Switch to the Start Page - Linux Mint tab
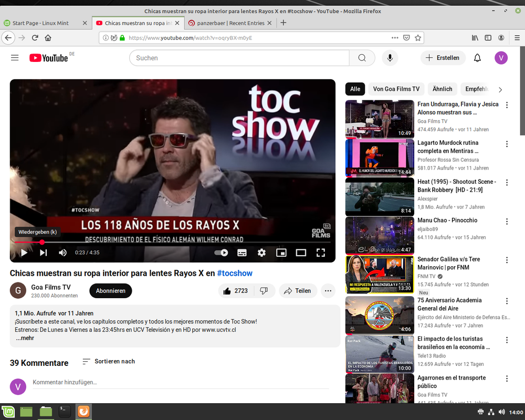Image resolution: width=525 pixels, height=420 pixels. click(x=46, y=23)
